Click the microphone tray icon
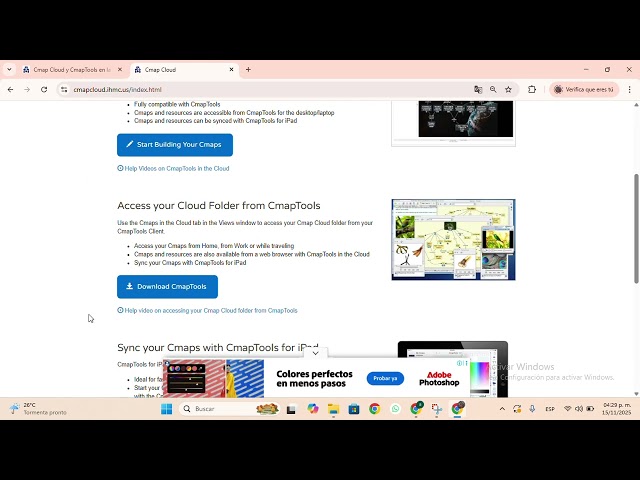Image resolution: width=640 pixels, height=480 pixels. tap(532, 409)
